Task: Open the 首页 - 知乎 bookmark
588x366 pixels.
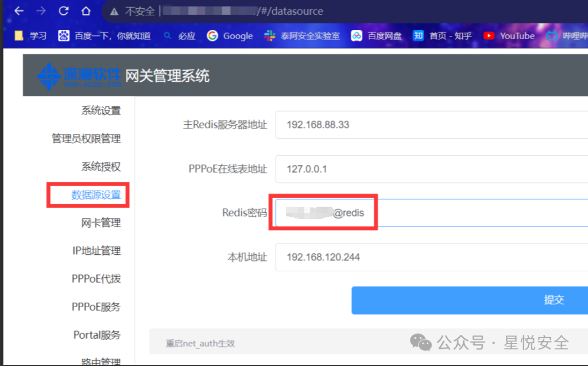Action: 442,36
